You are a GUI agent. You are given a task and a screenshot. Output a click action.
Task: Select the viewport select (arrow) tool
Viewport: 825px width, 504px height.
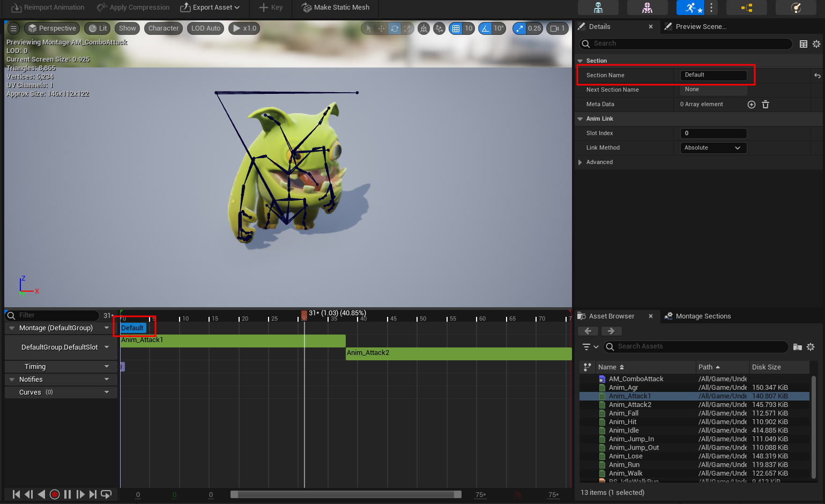(369, 28)
